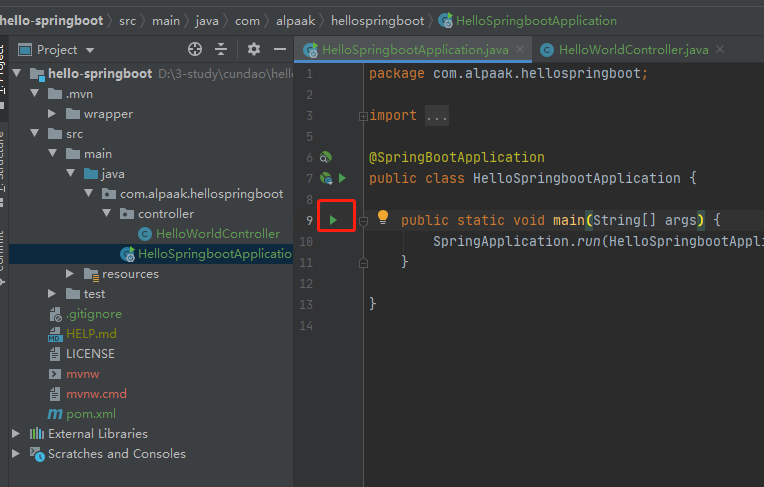Open Project panel settings gear

click(x=254, y=49)
